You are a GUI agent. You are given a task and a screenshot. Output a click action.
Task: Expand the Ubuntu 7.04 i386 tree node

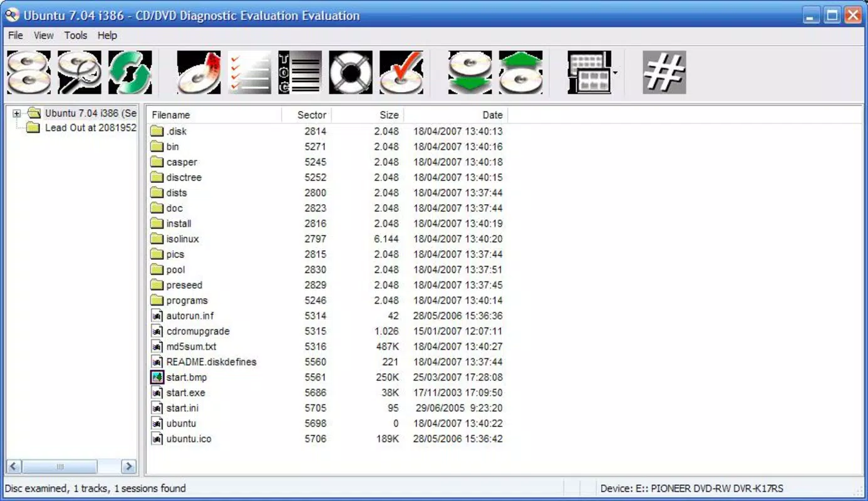click(x=17, y=113)
